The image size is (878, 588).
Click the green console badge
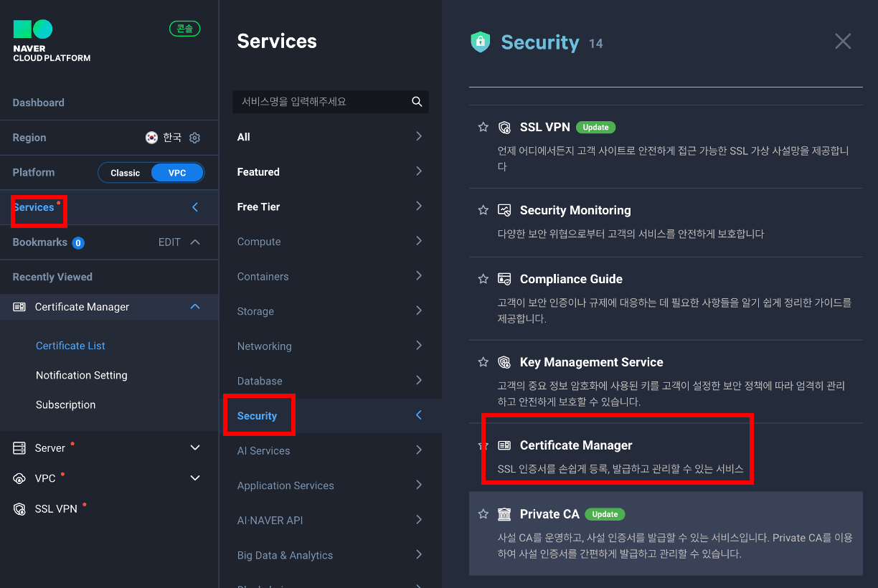pos(185,29)
